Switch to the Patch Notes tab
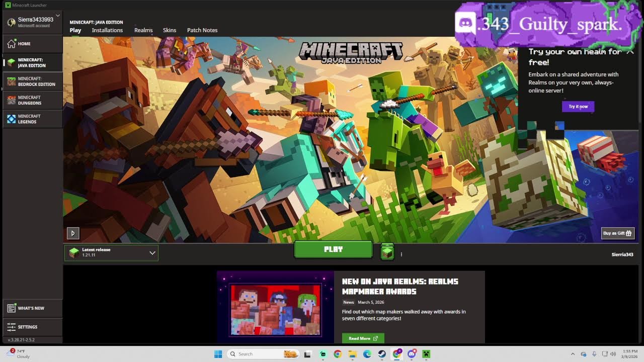Image resolution: width=644 pixels, height=362 pixels. pyautogui.click(x=202, y=30)
